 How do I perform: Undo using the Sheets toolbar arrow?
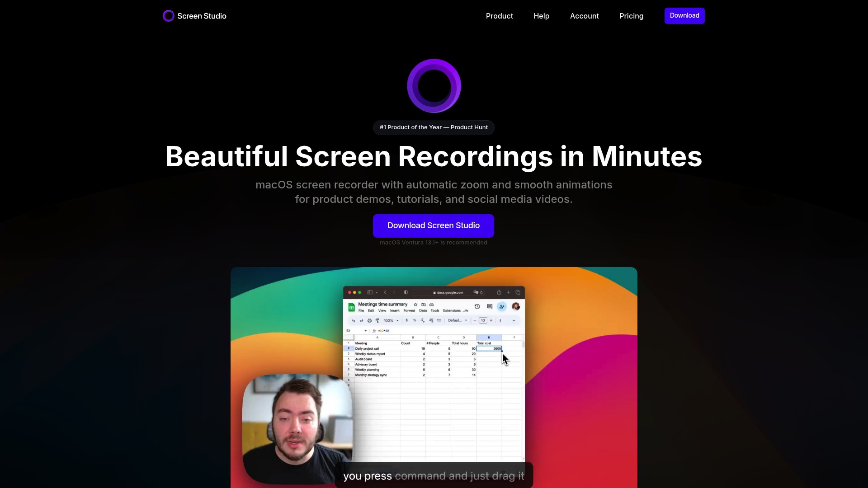click(354, 321)
